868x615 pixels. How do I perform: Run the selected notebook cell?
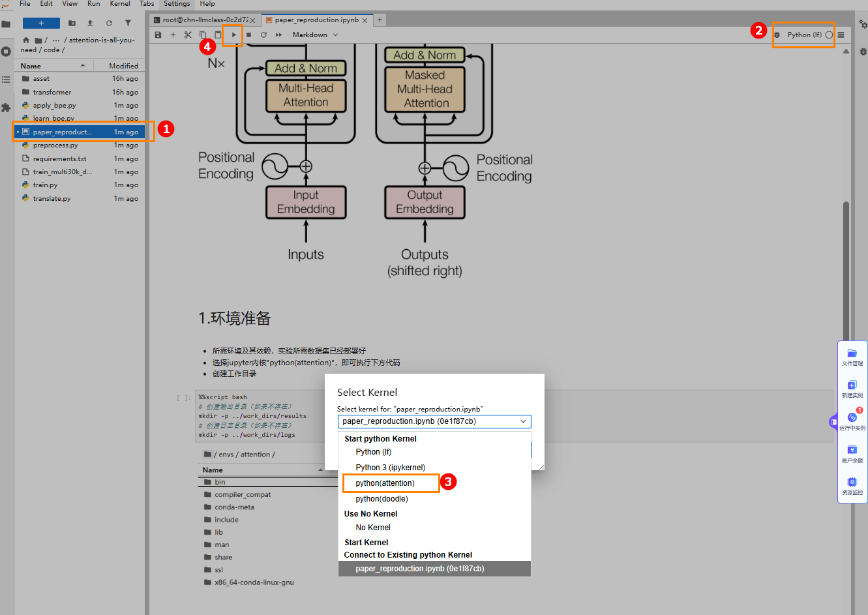click(233, 35)
